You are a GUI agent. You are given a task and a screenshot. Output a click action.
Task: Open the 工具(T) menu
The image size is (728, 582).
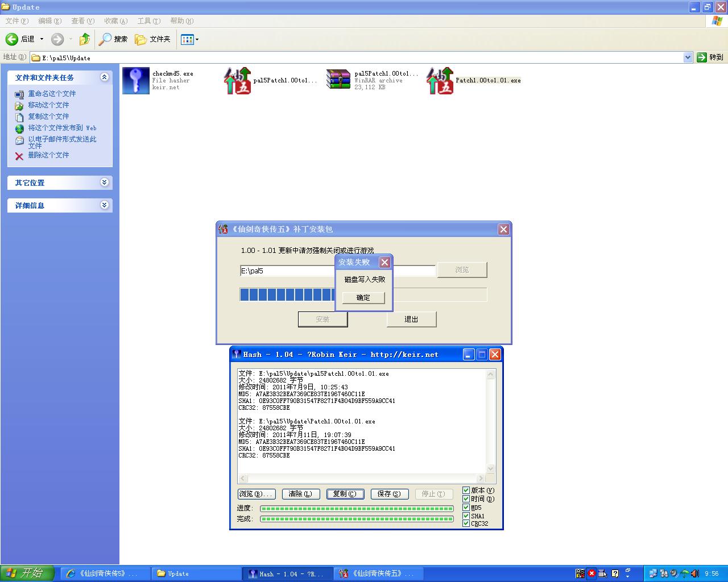point(148,21)
